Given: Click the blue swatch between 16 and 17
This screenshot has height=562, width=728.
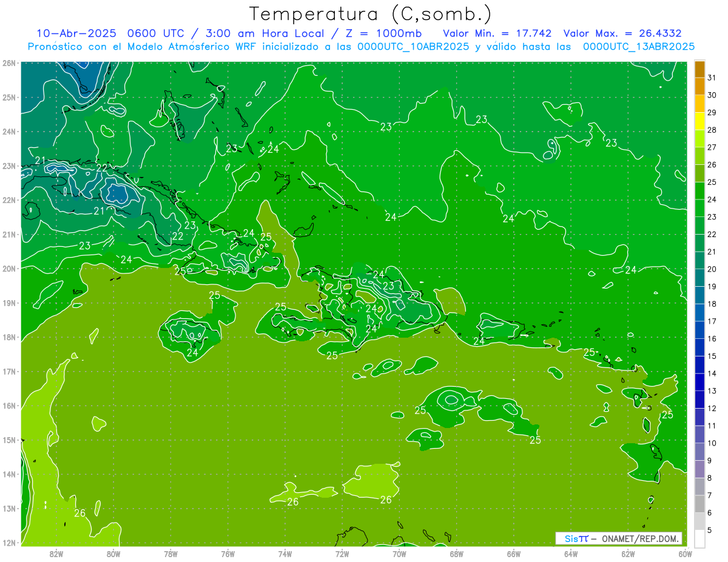Looking at the screenshot, I should coord(699,330).
